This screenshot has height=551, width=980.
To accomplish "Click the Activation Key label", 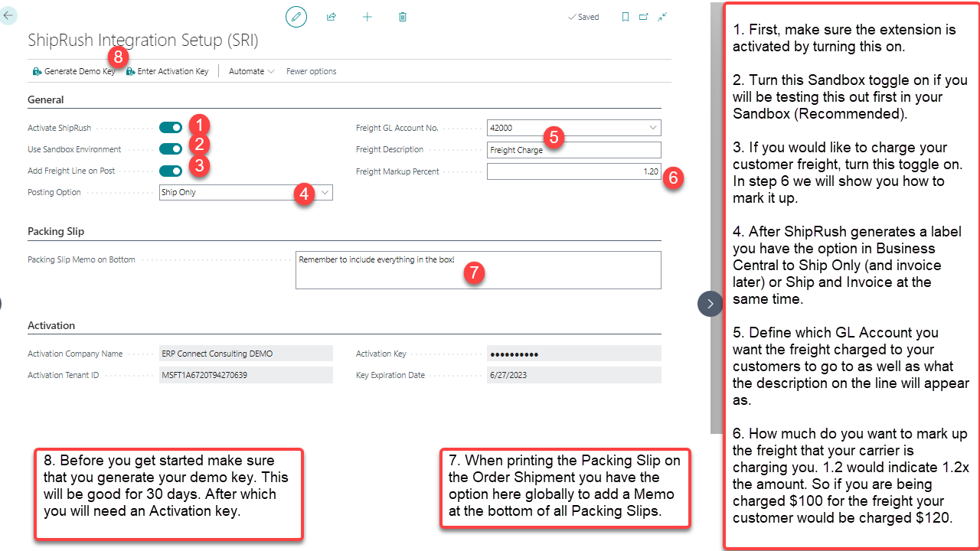I will (x=381, y=354).
